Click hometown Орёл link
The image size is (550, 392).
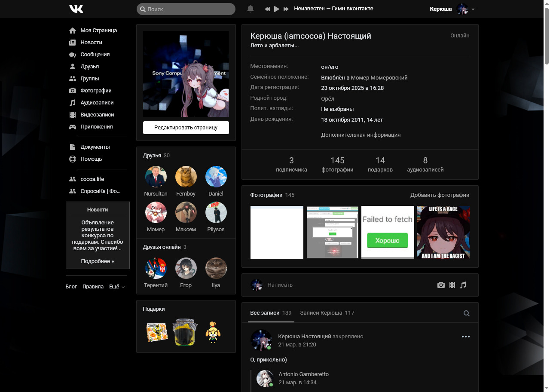[x=328, y=99]
